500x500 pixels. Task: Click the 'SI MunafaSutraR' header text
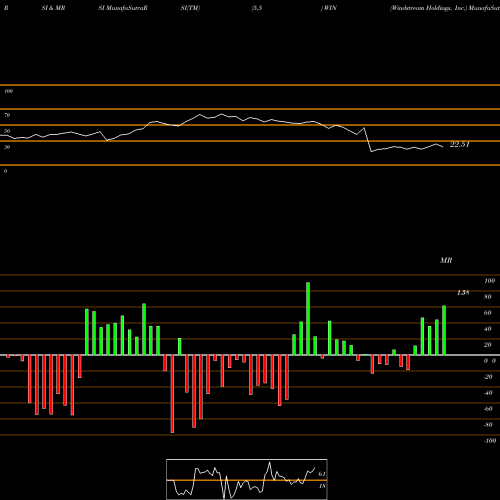pos(123,8)
